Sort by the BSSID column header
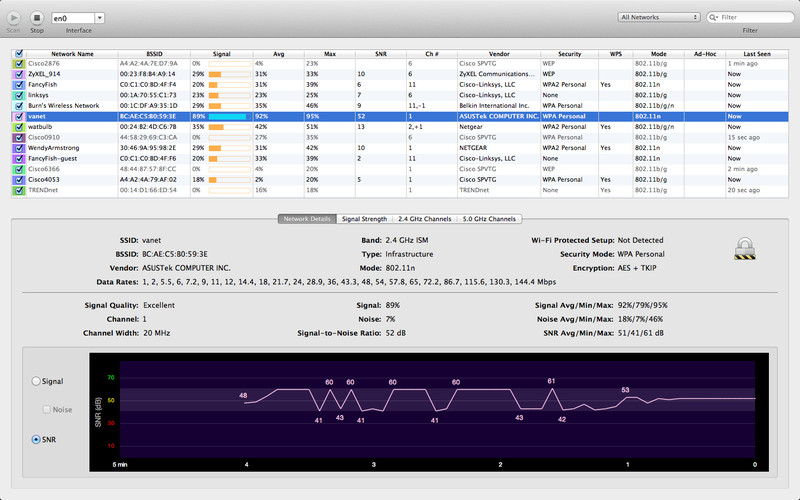Viewport: 800px width, 500px height. [154, 54]
